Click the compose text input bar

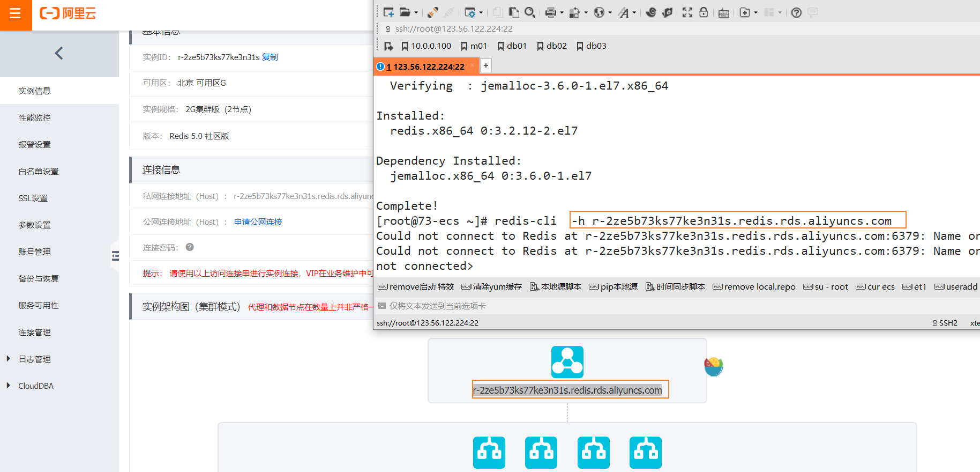click(676, 306)
